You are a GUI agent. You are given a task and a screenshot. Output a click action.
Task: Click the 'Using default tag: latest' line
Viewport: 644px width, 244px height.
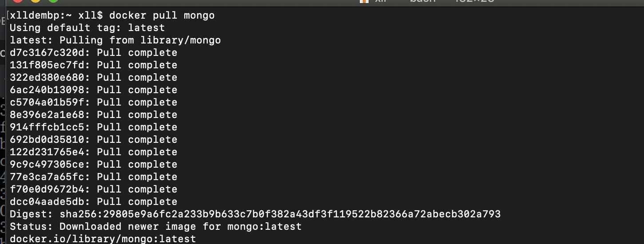(87, 28)
